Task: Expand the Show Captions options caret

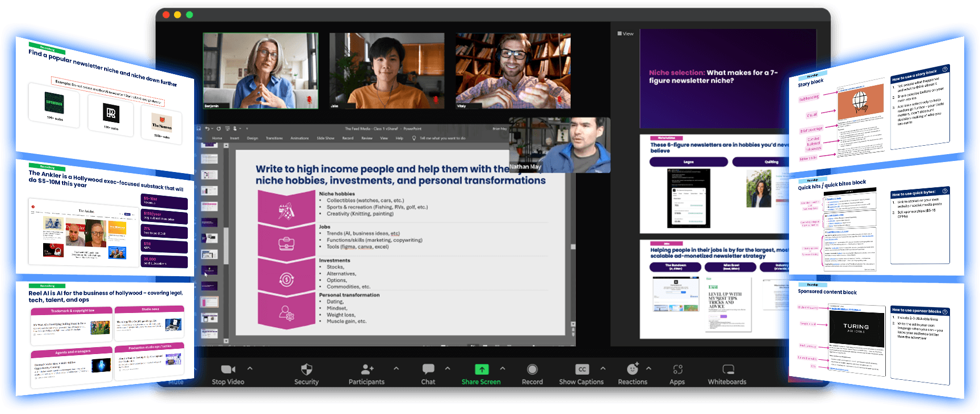Action: [x=603, y=368]
